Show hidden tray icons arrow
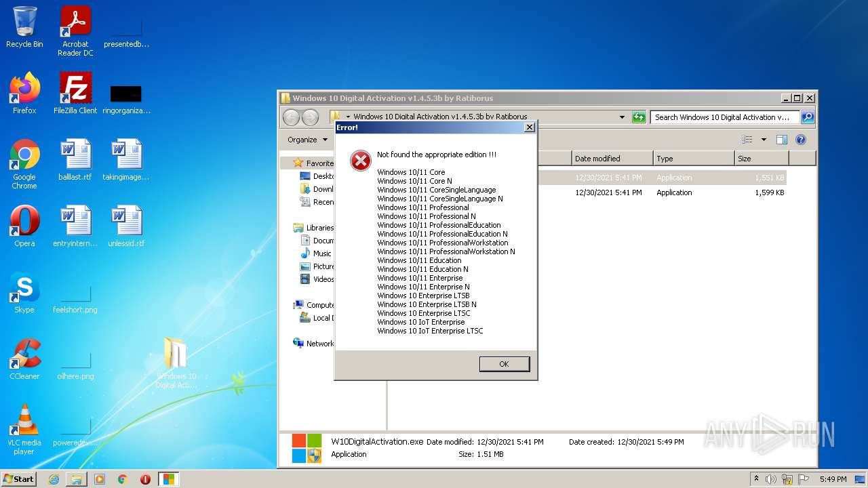Viewport: 868px width, 488px height. coord(756,479)
